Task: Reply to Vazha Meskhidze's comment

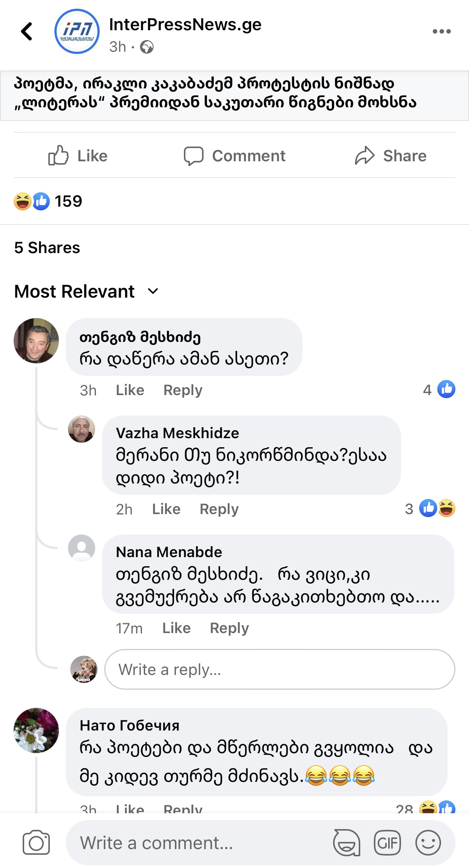Action: (x=219, y=509)
